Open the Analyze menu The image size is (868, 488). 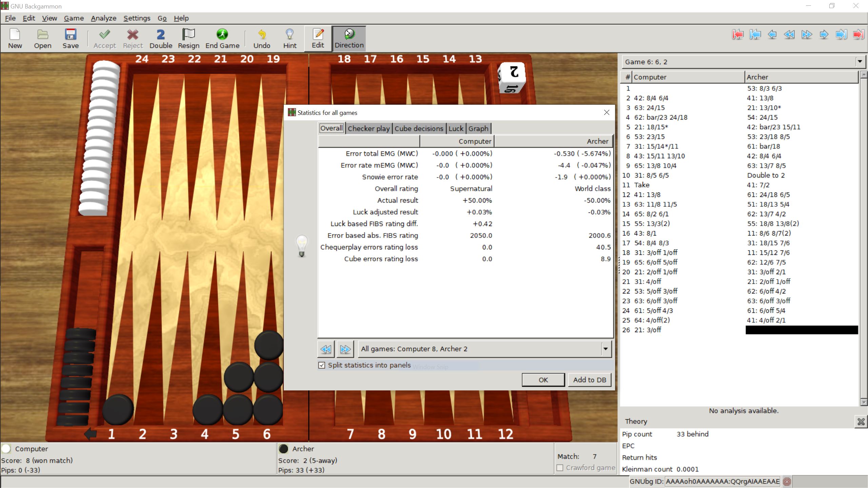[103, 18]
